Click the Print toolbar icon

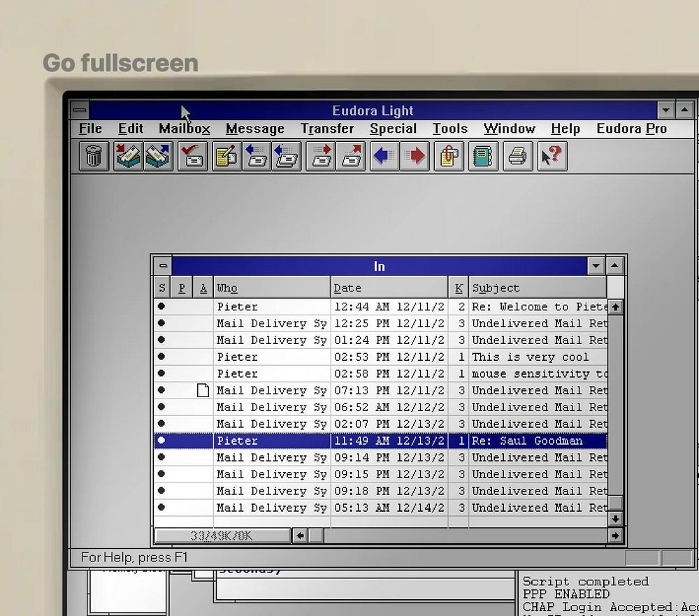tap(517, 156)
